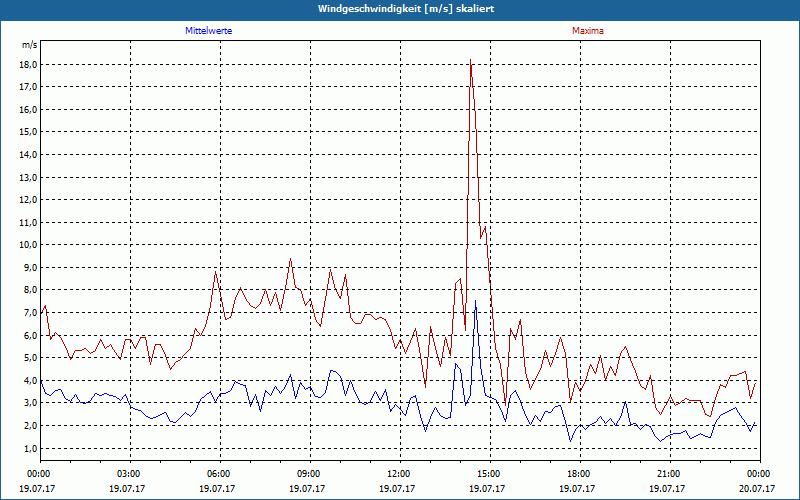Click the 4,0 y-axis value
The image size is (800, 500).
31,381
